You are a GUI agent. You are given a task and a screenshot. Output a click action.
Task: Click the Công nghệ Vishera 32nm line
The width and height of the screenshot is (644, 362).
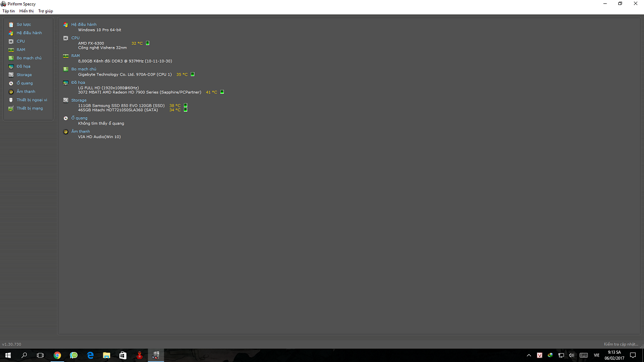point(103,47)
